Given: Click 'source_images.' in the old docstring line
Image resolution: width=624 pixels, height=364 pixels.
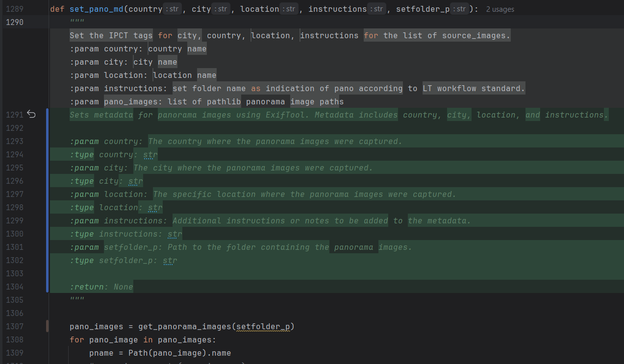Looking at the screenshot, I should click(476, 36).
